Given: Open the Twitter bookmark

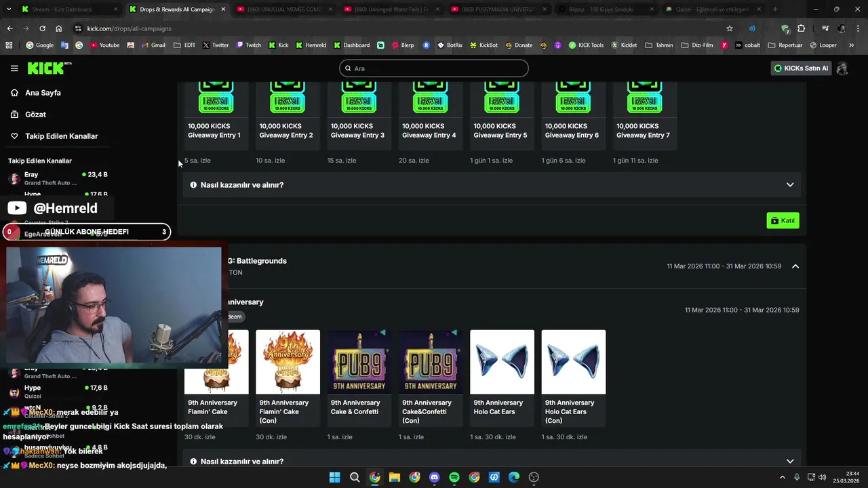Looking at the screenshot, I should [x=216, y=45].
